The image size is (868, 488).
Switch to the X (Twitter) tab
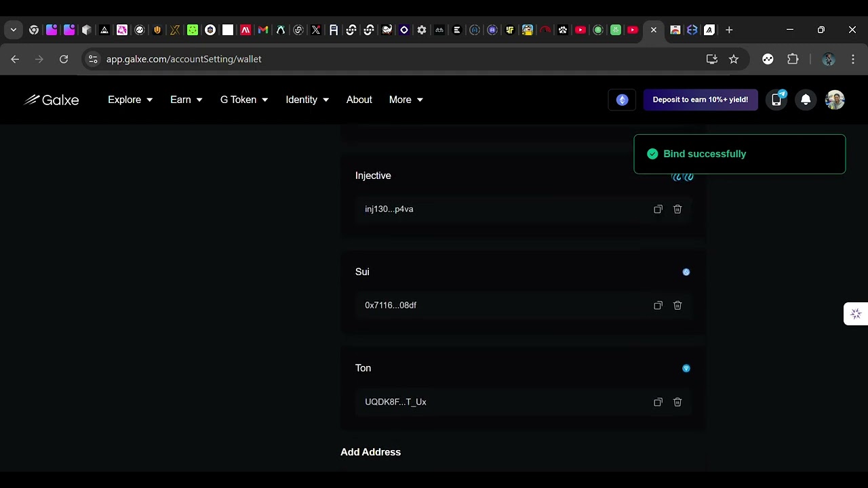coord(316,30)
